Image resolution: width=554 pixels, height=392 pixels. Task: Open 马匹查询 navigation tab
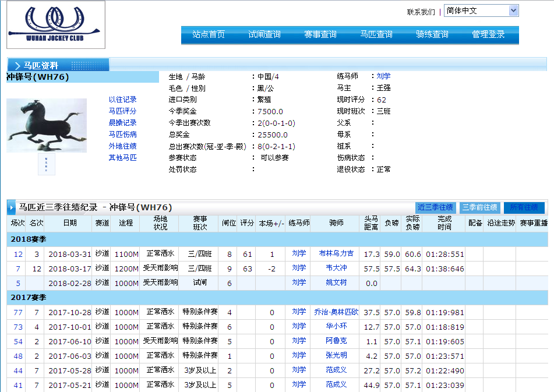(x=376, y=35)
